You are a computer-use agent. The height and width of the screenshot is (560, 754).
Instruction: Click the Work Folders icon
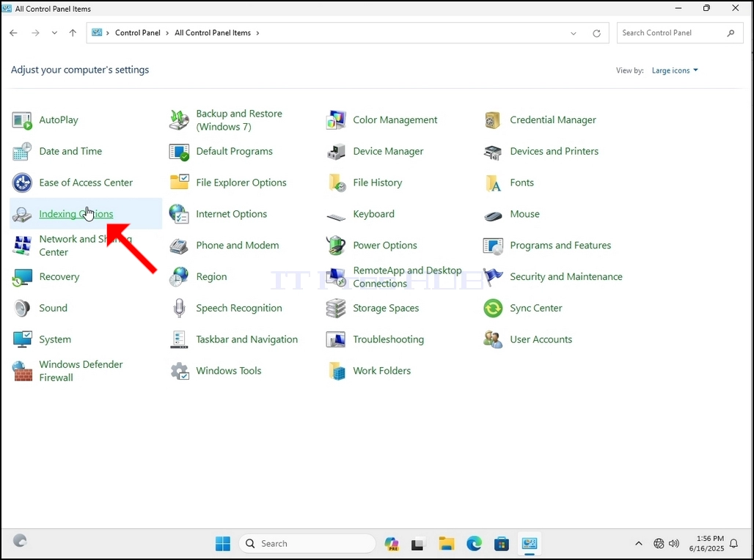[x=336, y=371]
